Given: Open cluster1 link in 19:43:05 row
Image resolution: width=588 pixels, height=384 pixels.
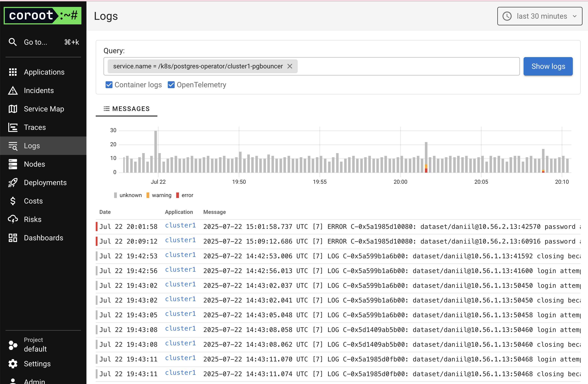Looking at the screenshot, I should pyautogui.click(x=180, y=314).
